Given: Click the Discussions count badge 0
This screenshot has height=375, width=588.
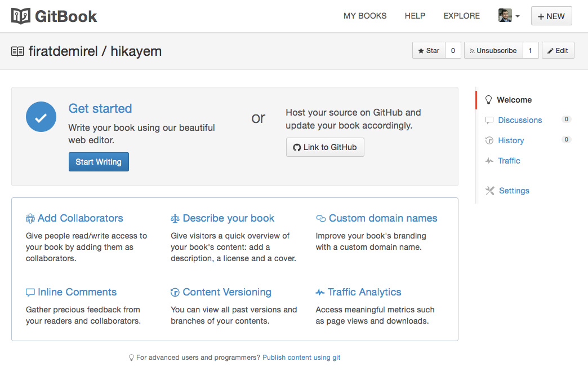Looking at the screenshot, I should [566, 120].
